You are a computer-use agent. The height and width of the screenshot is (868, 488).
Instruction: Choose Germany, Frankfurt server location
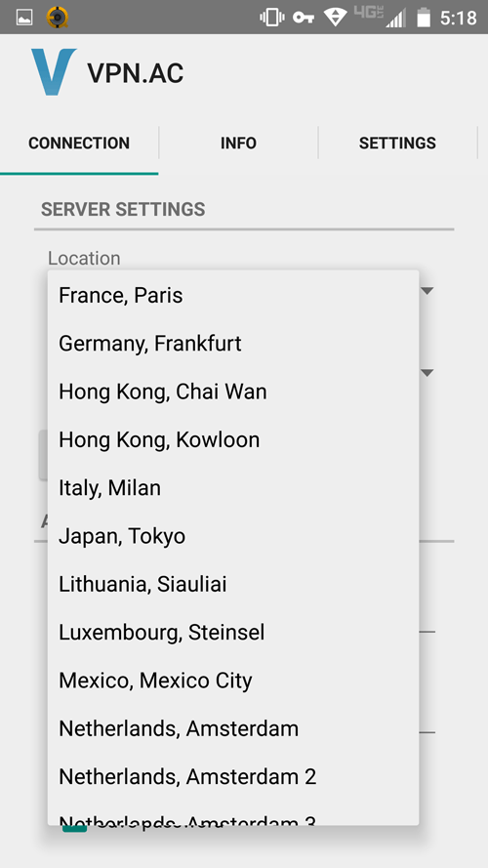point(233,344)
